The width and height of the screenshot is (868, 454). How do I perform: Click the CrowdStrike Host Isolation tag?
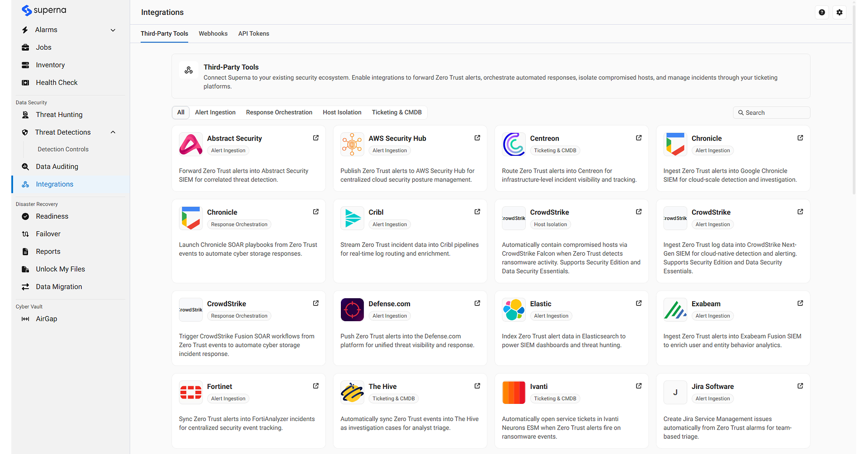point(550,224)
